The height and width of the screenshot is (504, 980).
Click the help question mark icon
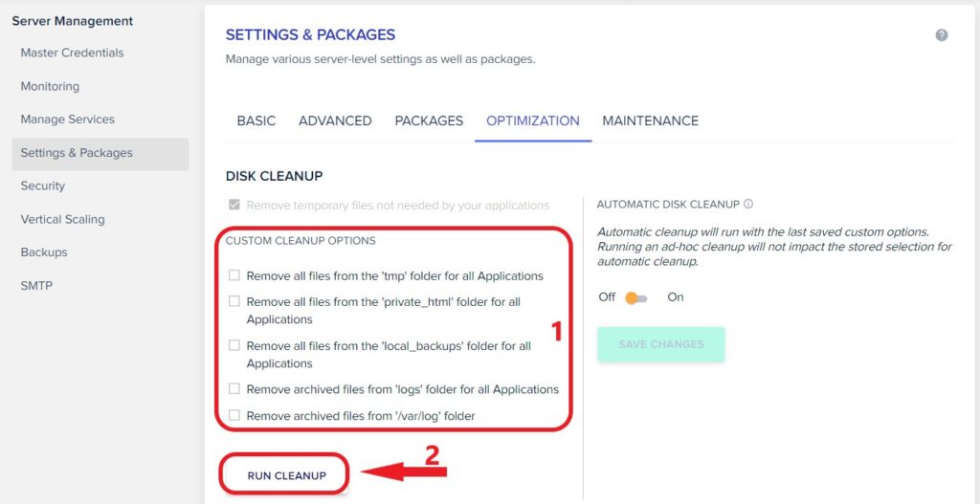[942, 35]
